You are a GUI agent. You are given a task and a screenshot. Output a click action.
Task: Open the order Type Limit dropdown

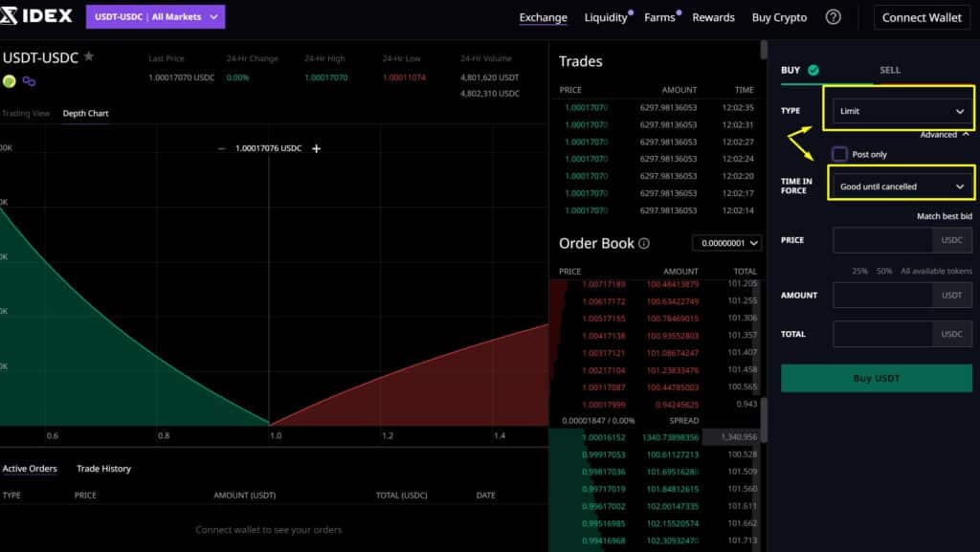[x=902, y=111]
